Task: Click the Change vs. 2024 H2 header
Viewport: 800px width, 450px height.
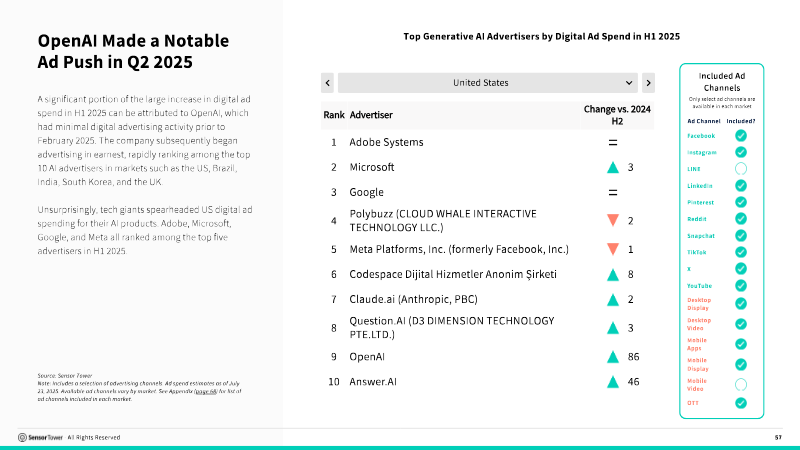Action: pos(617,115)
